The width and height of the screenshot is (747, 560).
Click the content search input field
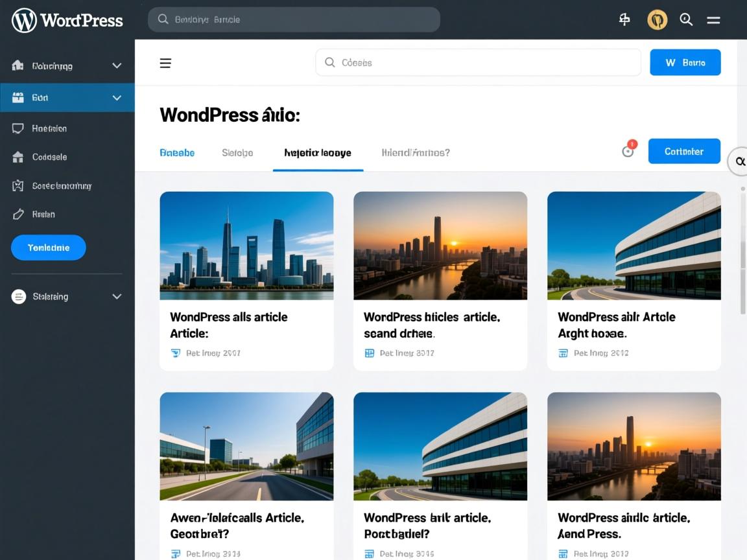478,63
